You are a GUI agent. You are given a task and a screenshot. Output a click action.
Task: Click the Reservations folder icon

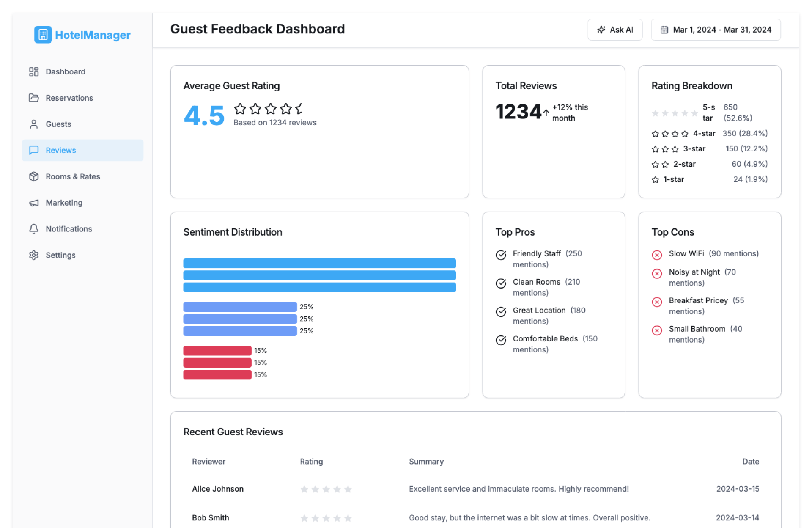coord(34,98)
